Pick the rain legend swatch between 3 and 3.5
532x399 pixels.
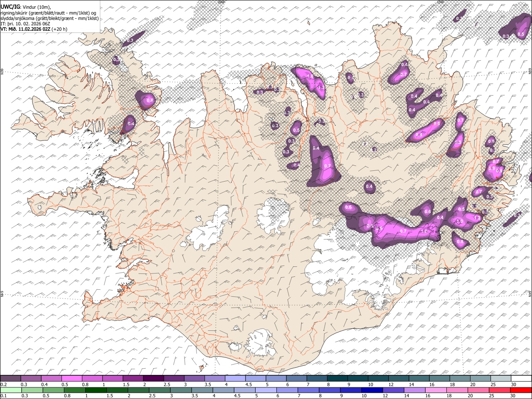pyautogui.click(x=181, y=390)
